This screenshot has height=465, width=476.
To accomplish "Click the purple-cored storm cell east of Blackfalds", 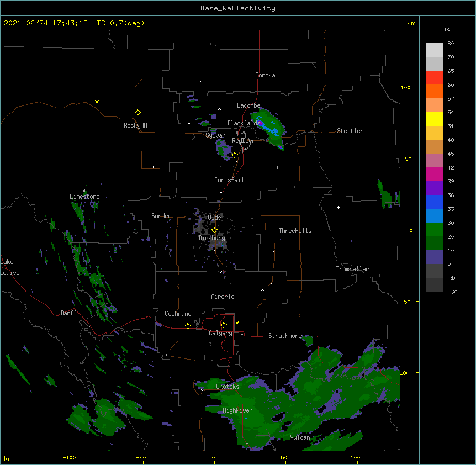I will (x=268, y=128).
